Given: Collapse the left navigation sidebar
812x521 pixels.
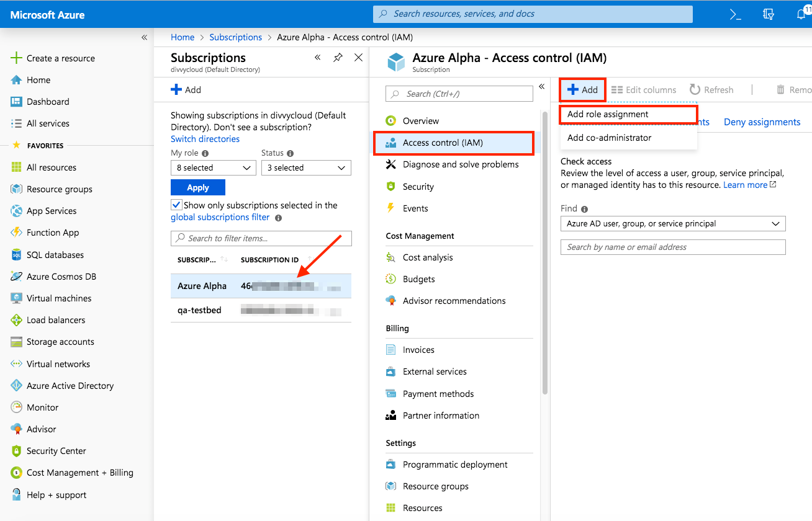Looking at the screenshot, I should point(144,37).
